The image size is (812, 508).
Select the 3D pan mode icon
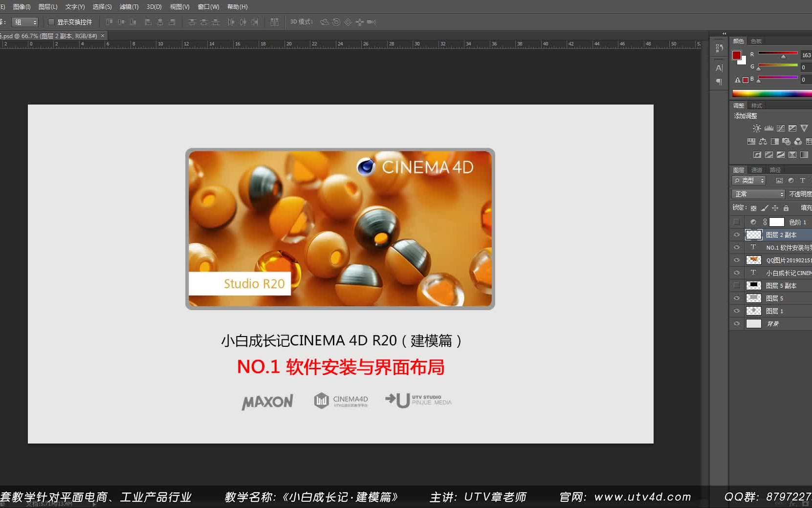348,22
